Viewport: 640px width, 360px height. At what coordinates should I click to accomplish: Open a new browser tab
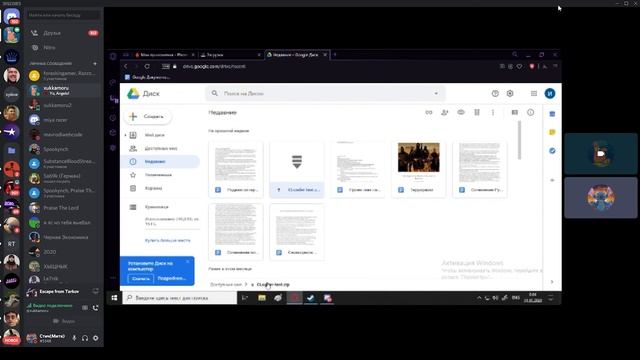335,54
